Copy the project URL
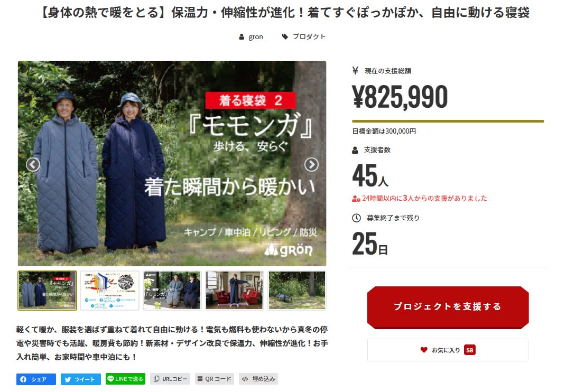Screen dimensions: 566x392 (170, 379)
